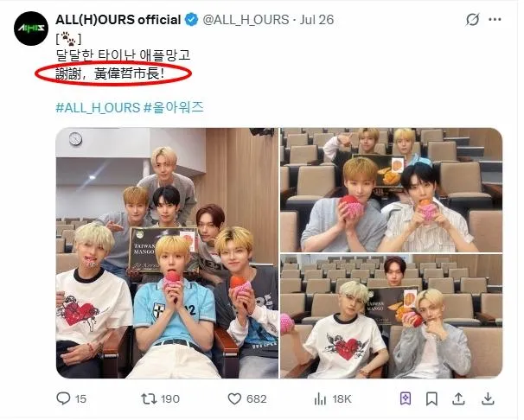Viewport: 524px width, 420px height.
Task: Open the Grok explain slashed-circle icon
Action: (x=472, y=19)
